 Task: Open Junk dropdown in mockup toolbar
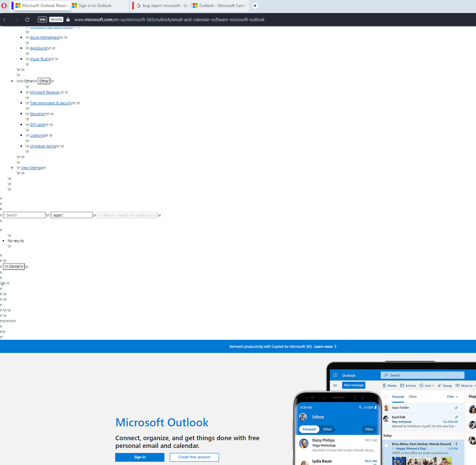point(427,386)
